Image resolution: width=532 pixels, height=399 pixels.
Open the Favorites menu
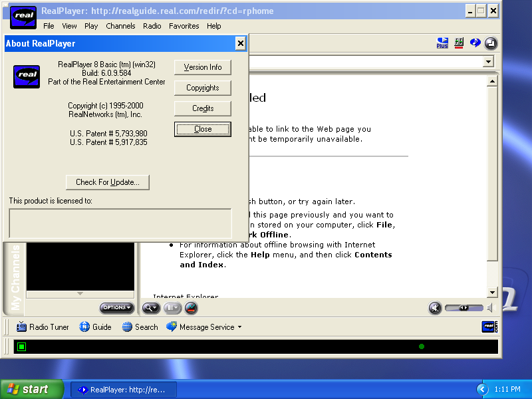(184, 26)
